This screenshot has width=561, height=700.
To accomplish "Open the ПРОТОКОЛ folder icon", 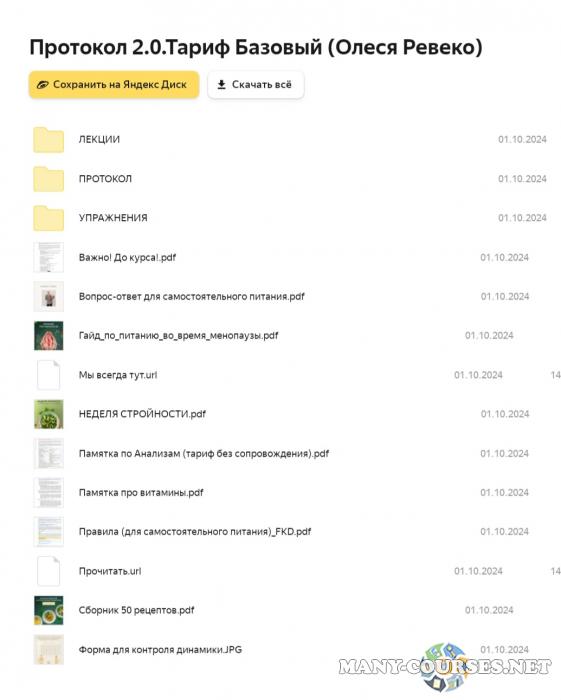I will coord(49,179).
